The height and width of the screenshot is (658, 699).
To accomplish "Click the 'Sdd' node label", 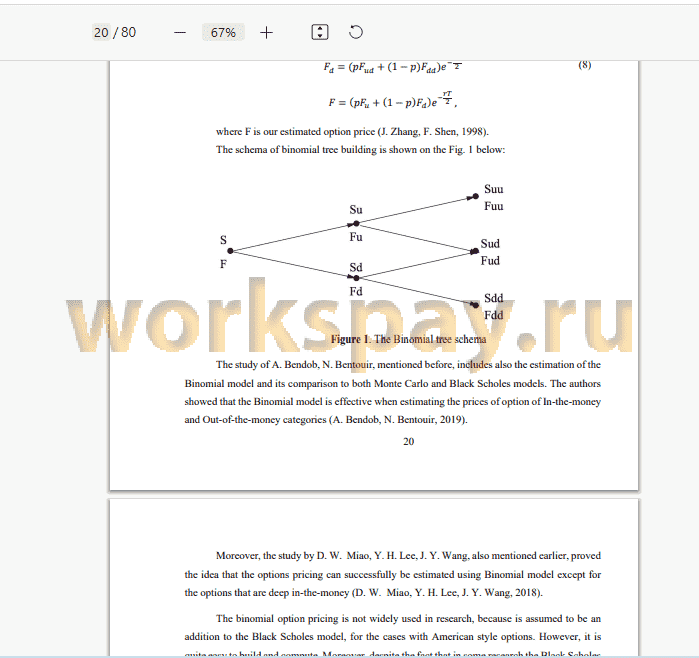I will [493, 298].
